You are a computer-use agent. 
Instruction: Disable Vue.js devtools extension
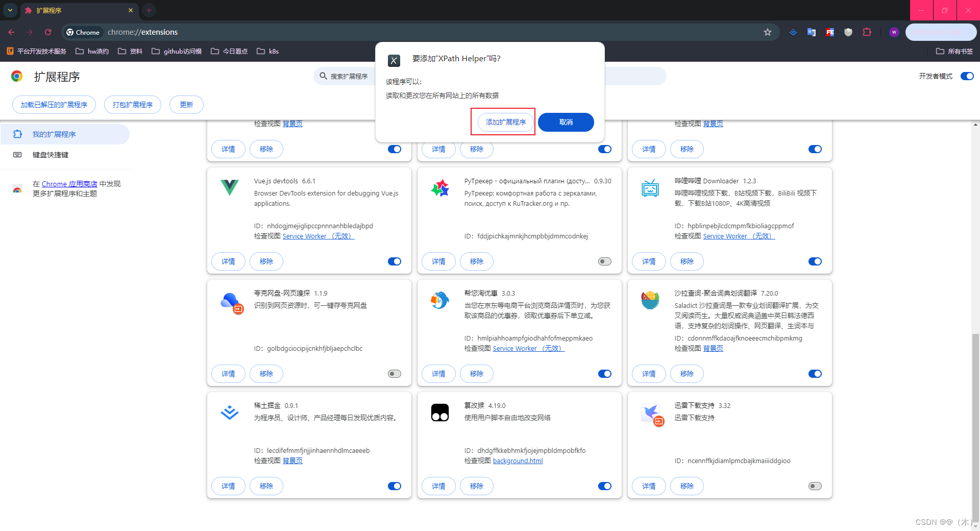click(x=395, y=261)
